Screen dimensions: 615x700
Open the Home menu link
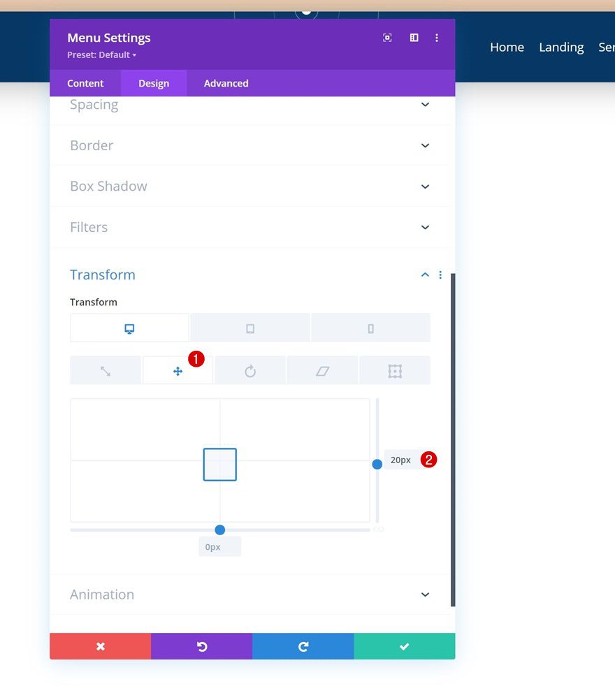(x=507, y=48)
